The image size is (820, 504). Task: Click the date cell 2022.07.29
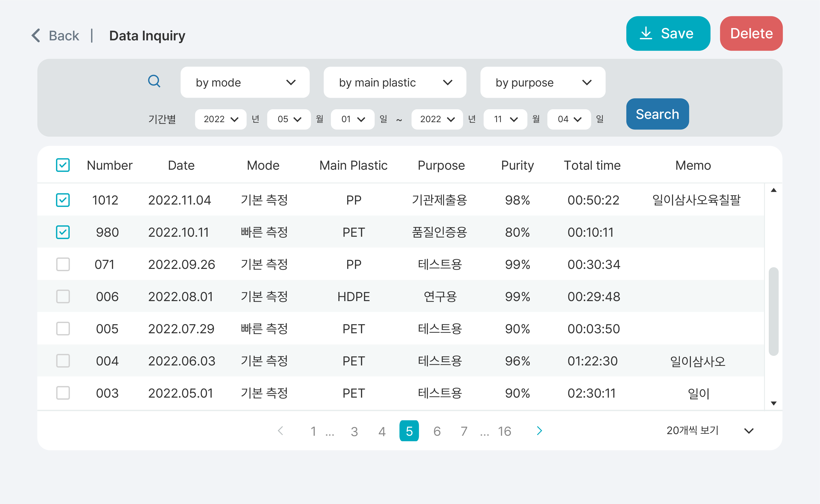tap(181, 329)
